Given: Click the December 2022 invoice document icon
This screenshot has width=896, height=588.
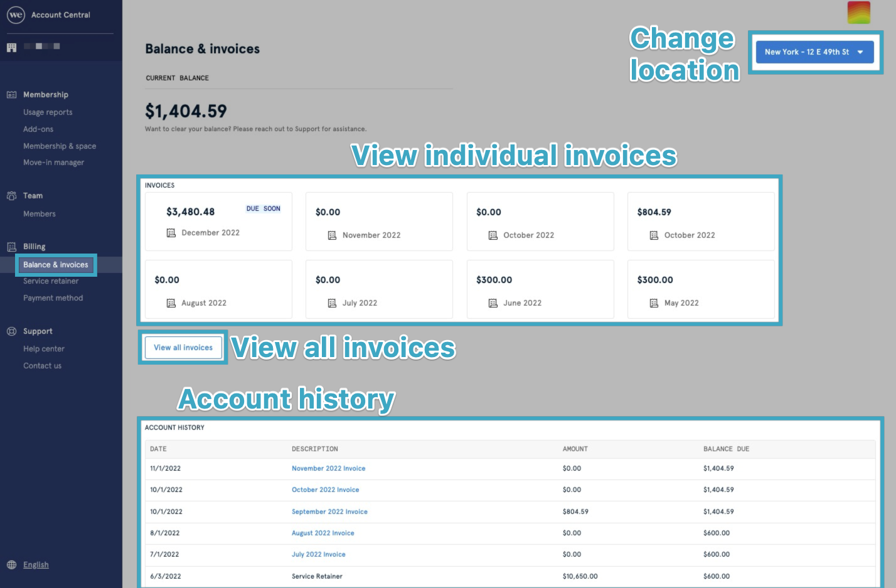Looking at the screenshot, I should (x=171, y=233).
